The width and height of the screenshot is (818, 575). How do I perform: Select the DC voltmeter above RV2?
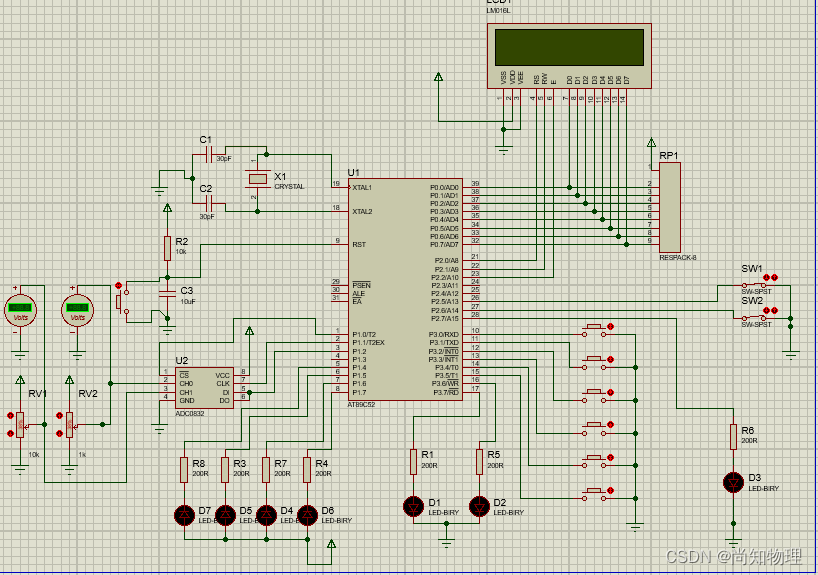click(x=77, y=310)
